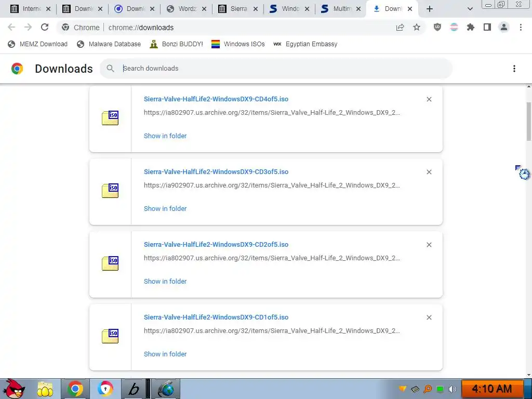
Task: Open the MEMZ Download bookmark
Action: click(x=37, y=44)
